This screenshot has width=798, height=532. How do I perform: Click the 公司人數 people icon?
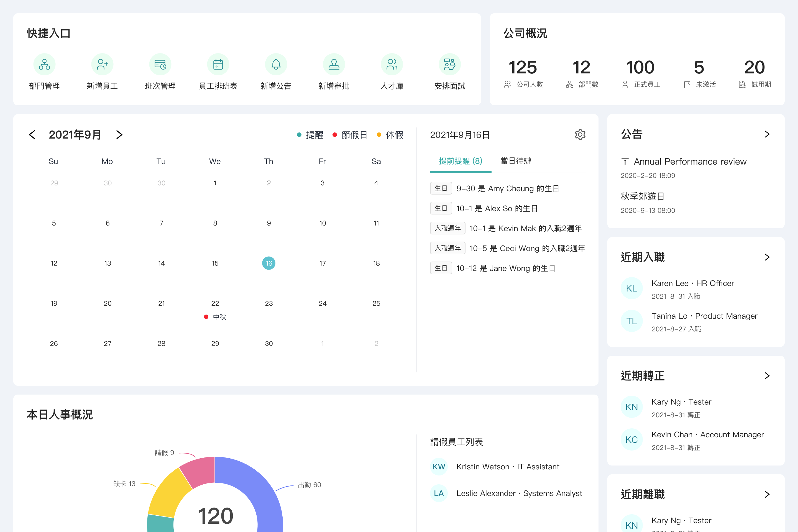pyautogui.click(x=508, y=85)
